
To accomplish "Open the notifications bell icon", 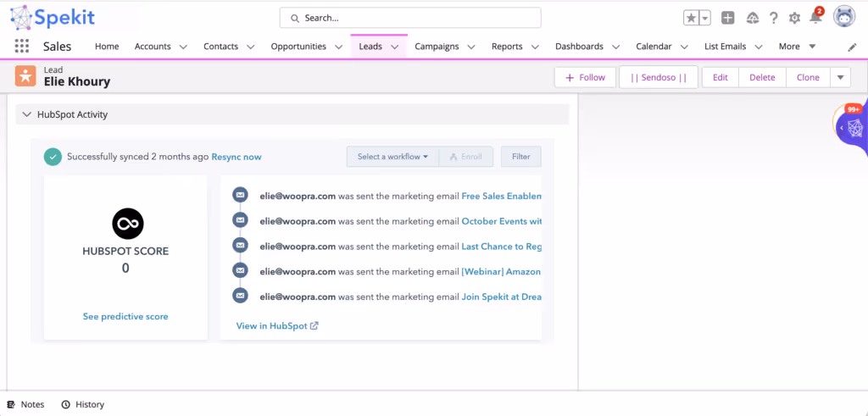I will click(x=815, y=18).
